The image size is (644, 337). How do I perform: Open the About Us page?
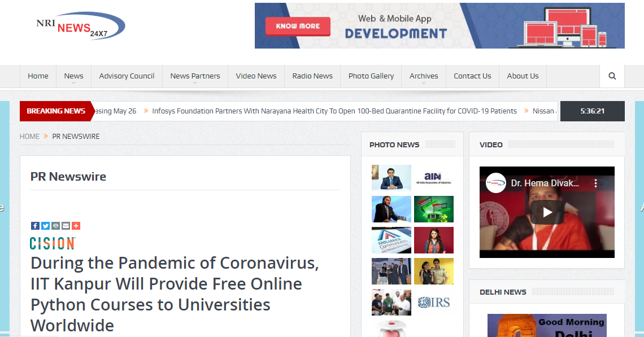(x=523, y=76)
